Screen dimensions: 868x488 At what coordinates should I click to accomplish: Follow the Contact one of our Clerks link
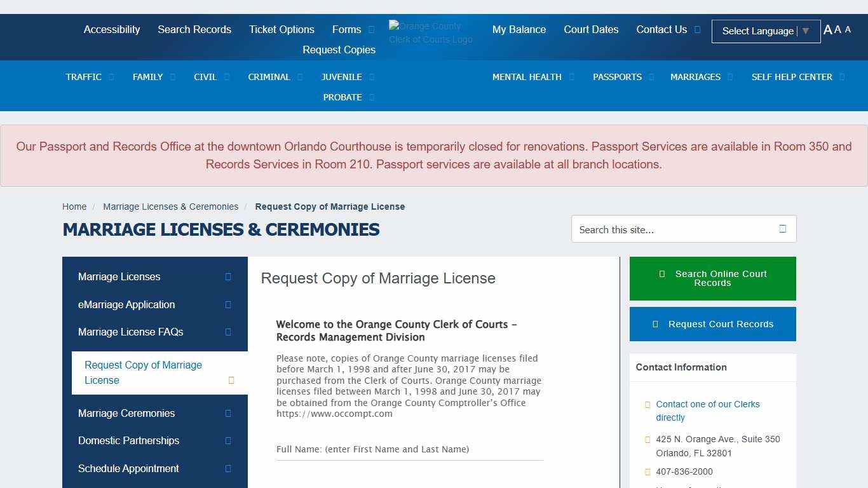pos(707,411)
